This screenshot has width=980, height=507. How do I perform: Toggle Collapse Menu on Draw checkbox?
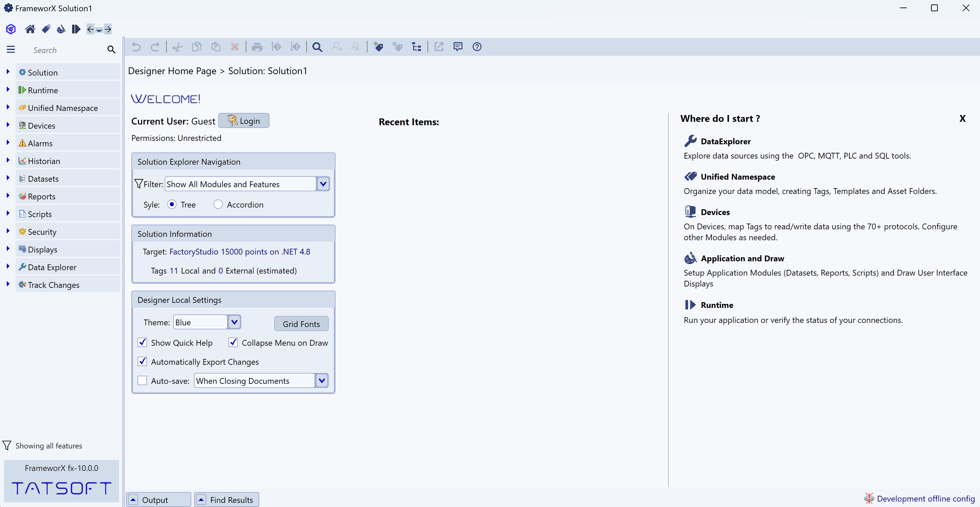233,342
